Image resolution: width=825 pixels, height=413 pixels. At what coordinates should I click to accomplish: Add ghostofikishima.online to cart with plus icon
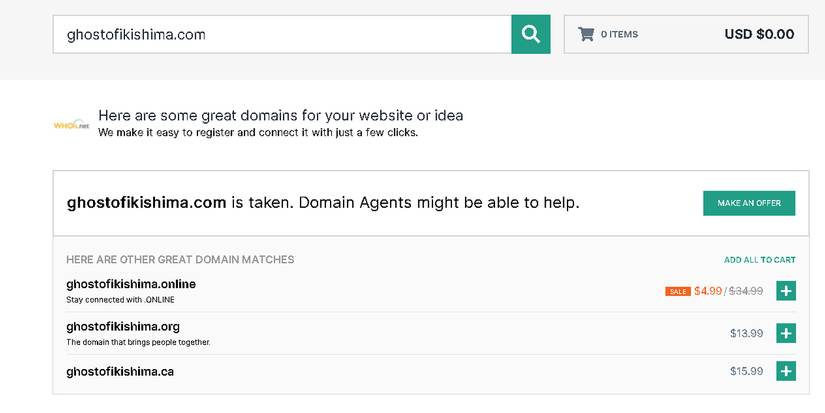tap(786, 291)
